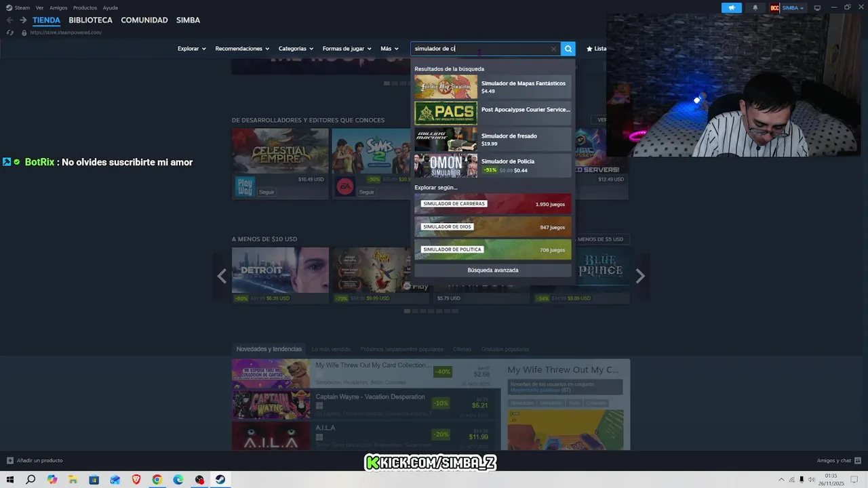Click Añadir un producto

click(x=35, y=461)
